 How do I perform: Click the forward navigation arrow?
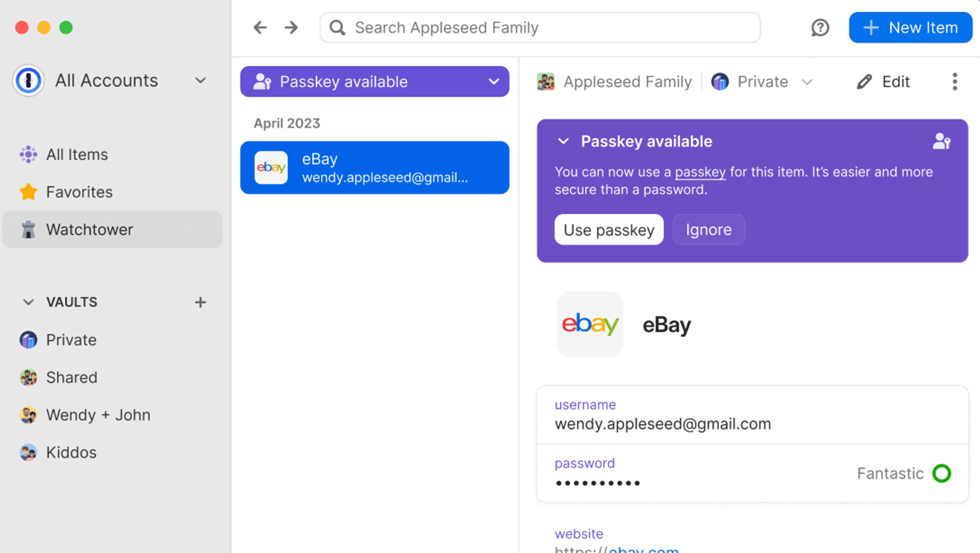291,27
